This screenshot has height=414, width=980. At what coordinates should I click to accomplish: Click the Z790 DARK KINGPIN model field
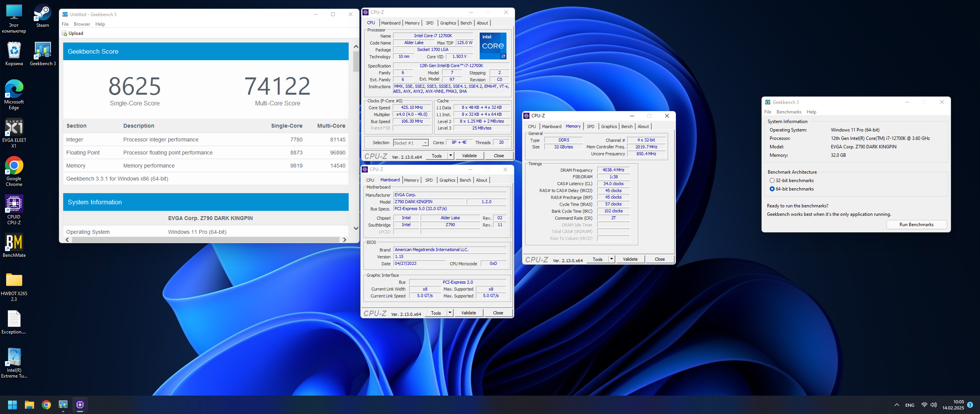[x=429, y=202]
